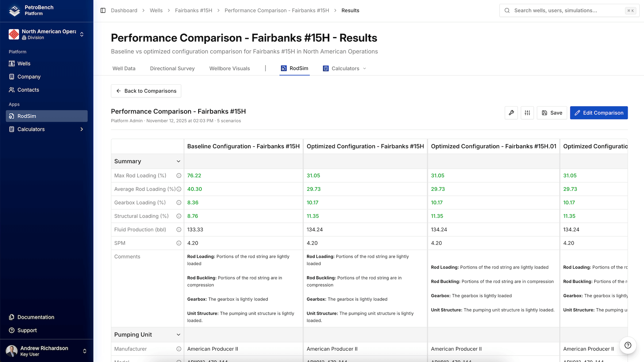Click Back to Comparisons

[146, 91]
